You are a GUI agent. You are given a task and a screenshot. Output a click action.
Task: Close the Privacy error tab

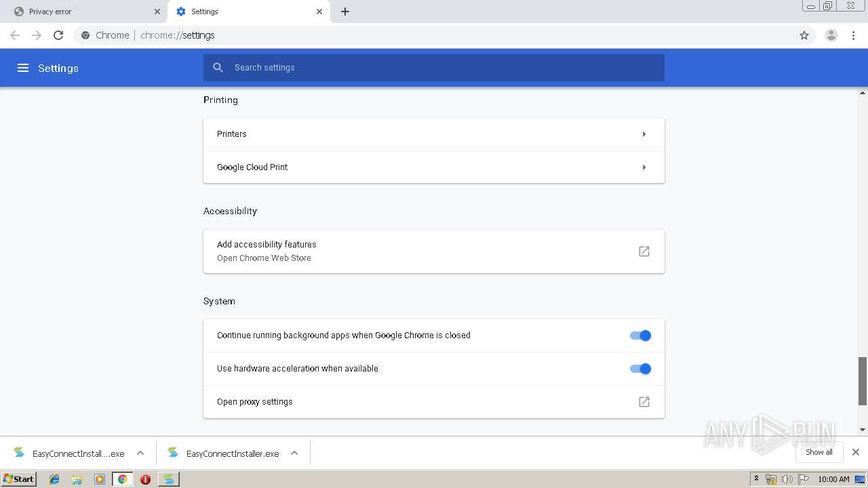pos(157,12)
